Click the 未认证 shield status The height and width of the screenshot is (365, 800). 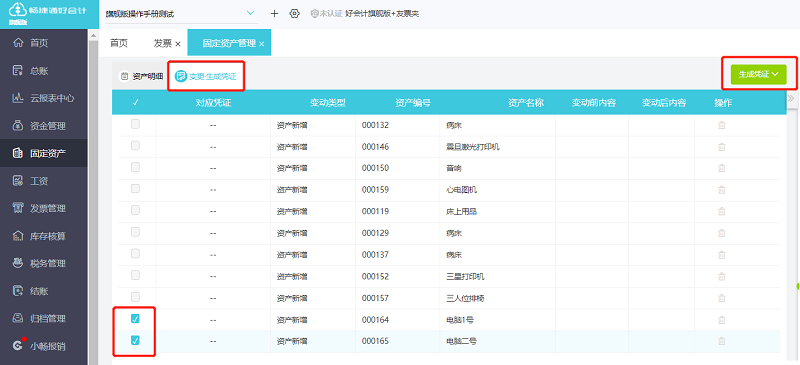[326, 14]
